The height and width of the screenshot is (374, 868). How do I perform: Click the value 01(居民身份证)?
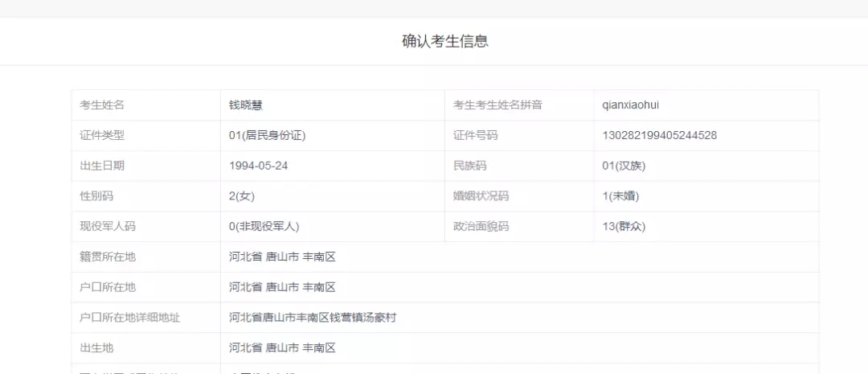point(268,136)
